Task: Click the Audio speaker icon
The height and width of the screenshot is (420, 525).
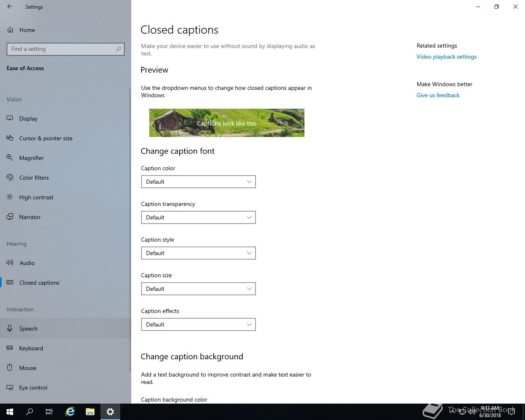Action: [10, 263]
